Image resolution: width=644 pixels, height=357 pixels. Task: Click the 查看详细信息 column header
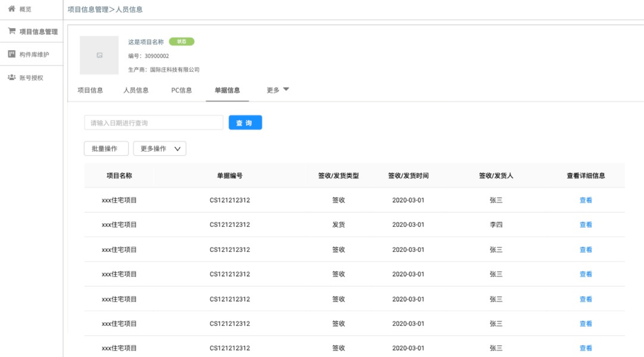[586, 176]
